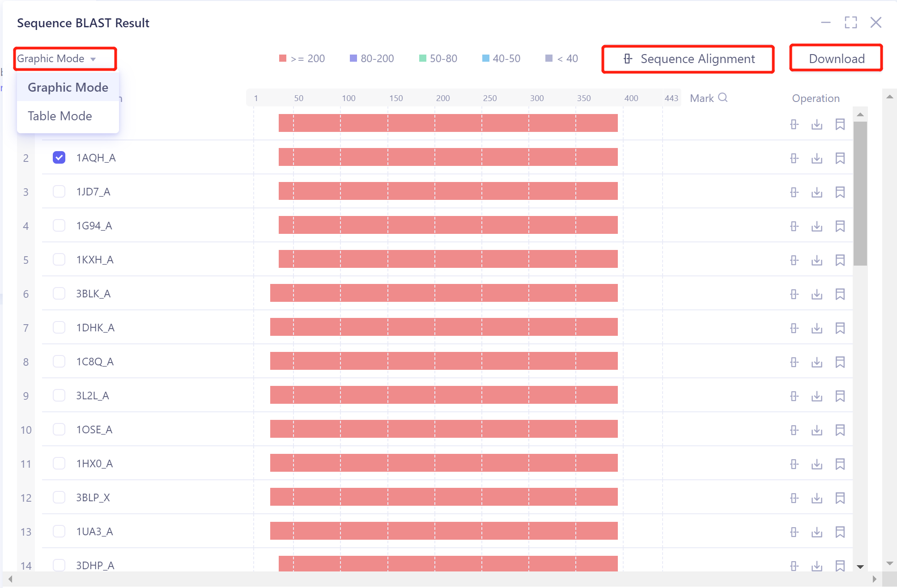Click the table scroll-down arrow
Image resolution: width=897 pixels, height=588 pixels.
860,567
